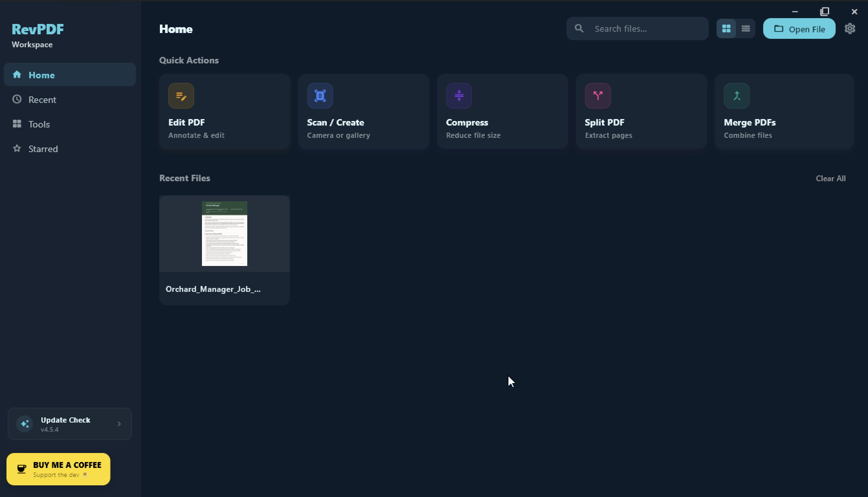Image resolution: width=868 pixels, height=497 pixels.
Task: Click Clear All recent files
Action: [830, 178]
